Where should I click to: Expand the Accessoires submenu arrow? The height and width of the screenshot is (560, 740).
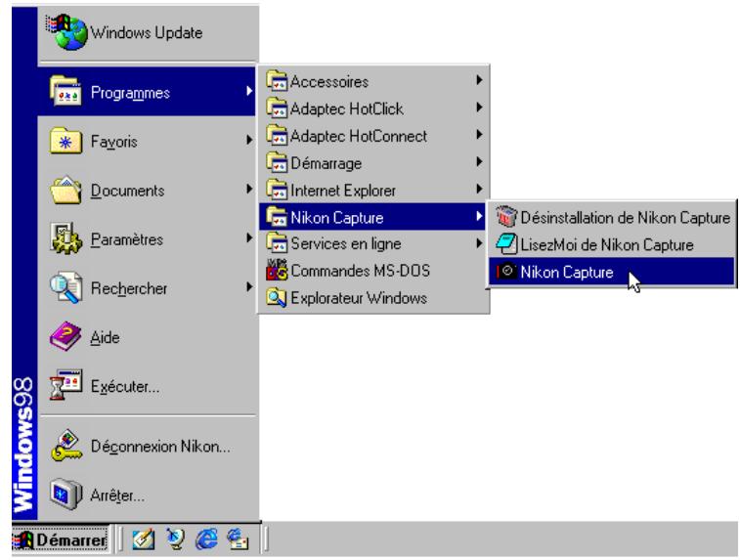point(479,80)
